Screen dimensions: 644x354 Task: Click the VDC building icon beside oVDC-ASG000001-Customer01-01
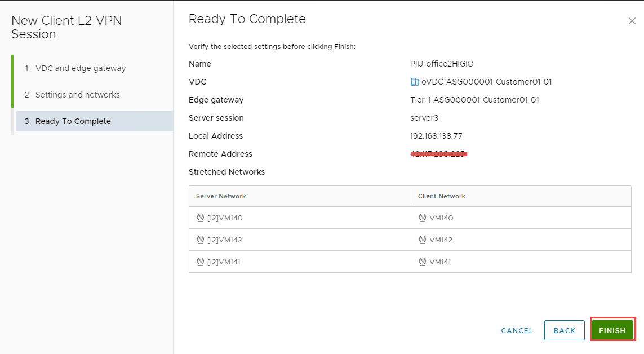(415, 82)
